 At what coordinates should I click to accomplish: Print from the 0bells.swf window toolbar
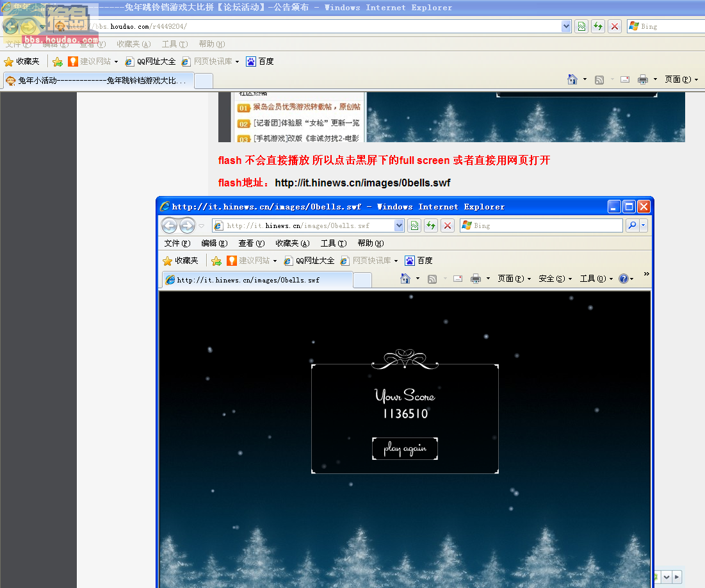476,279
